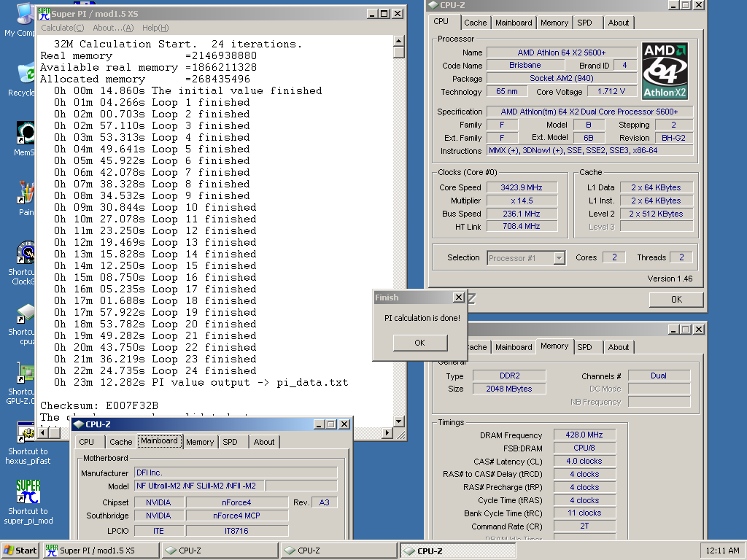Click the Bus Speed 236.1 MHz value
Image resolution: width=747 pixels, height=560 pixels.
pyautogui.click(x=522, y=214)
